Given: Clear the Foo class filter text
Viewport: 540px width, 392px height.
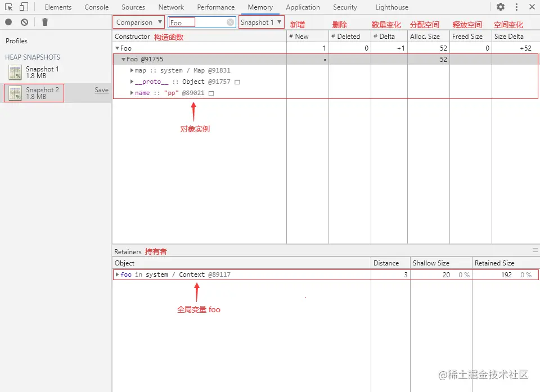Looking at the screenshot, I should tap(231, 22).
